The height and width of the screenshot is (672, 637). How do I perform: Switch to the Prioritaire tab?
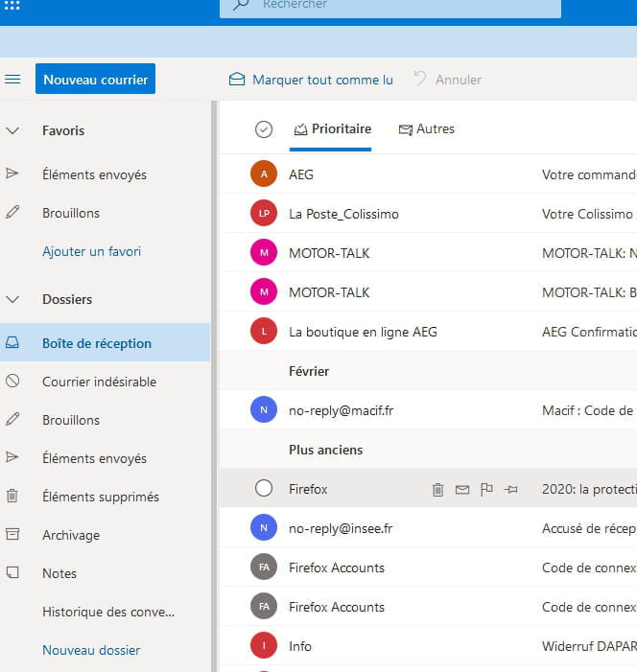pos(332,129)
